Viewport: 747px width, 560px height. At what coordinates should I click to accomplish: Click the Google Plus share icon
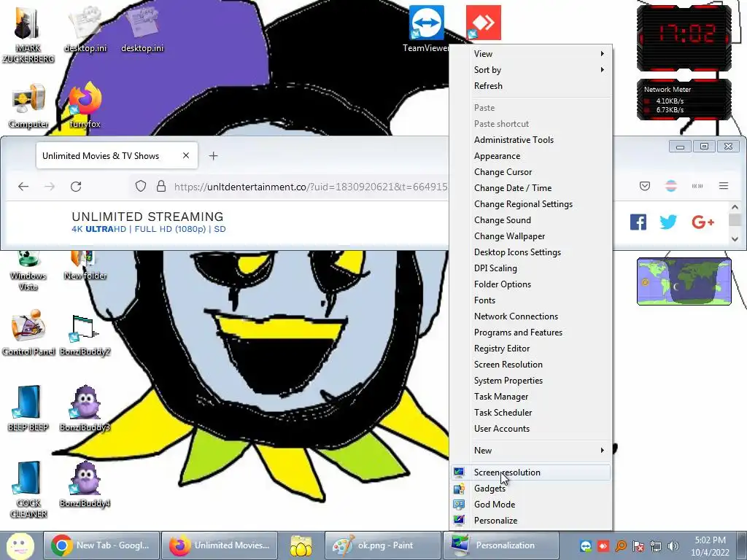click(703, 222)
